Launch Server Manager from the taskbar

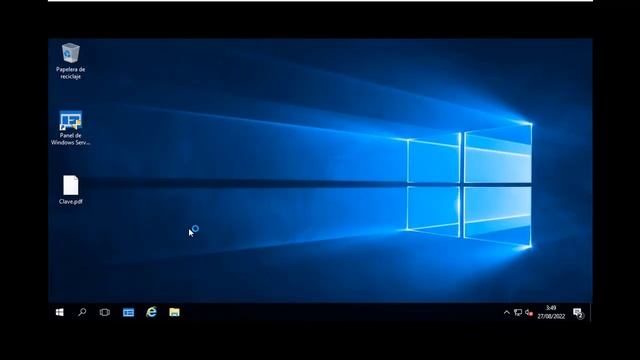128,312
